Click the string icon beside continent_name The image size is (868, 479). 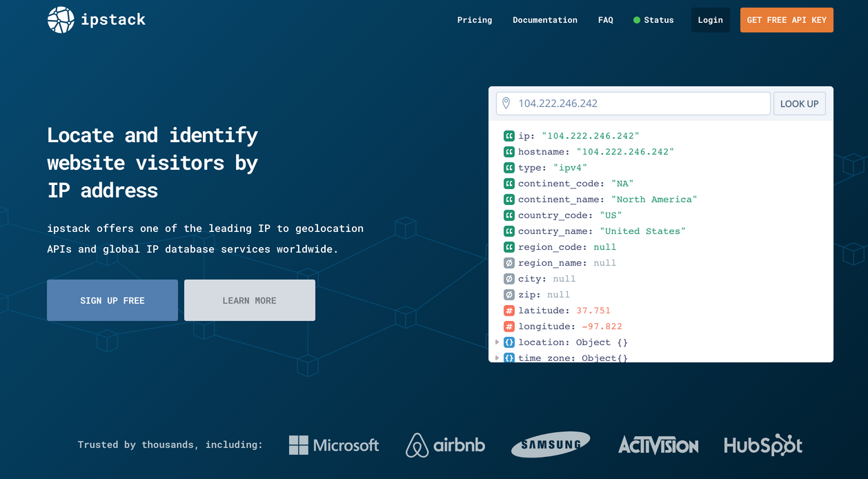pos(509,199)
